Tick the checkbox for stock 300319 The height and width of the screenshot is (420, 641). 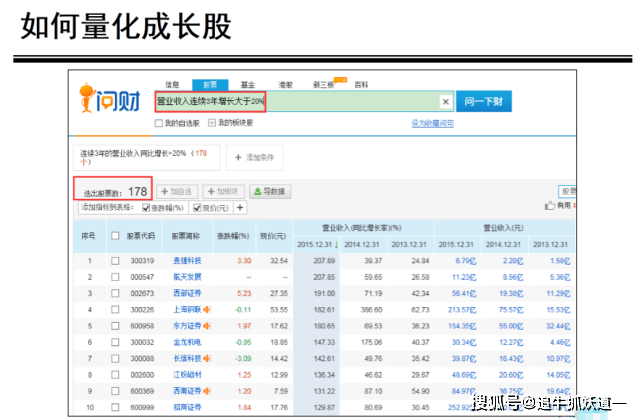coord(115,261)
